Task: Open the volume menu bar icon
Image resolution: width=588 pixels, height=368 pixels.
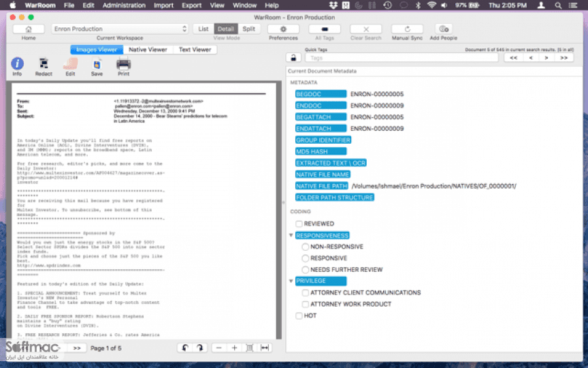Action: click(x=444, y=5)
